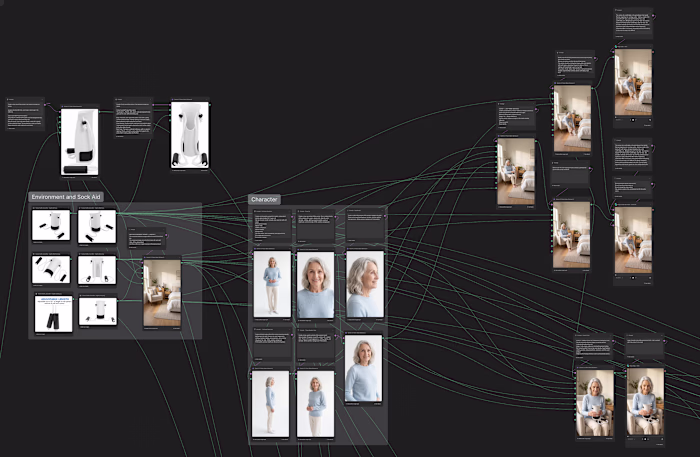Viewport: 700px width, 457px height.
Task: Select the product thumbnail with blue heading text
Action: pos(54,314)
